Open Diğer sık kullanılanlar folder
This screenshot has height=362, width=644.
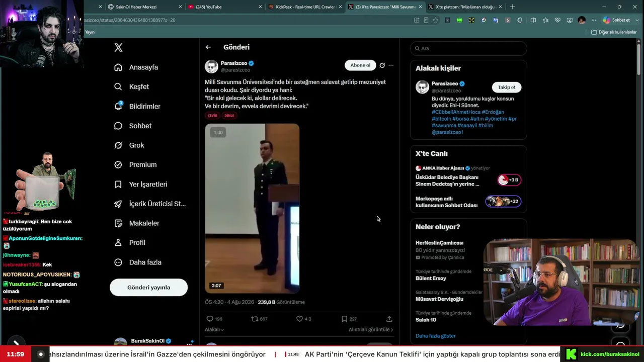(614, 32)
